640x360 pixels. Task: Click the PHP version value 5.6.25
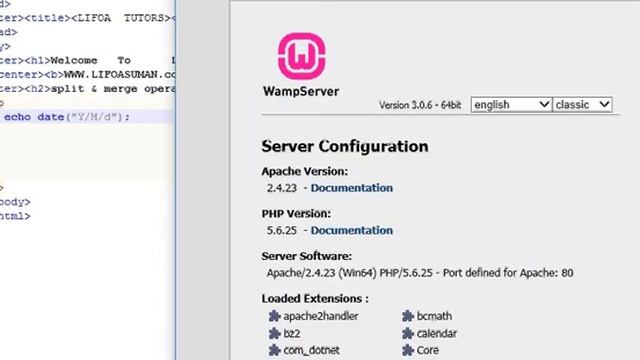pyautogui.click(x=282, y=231)
